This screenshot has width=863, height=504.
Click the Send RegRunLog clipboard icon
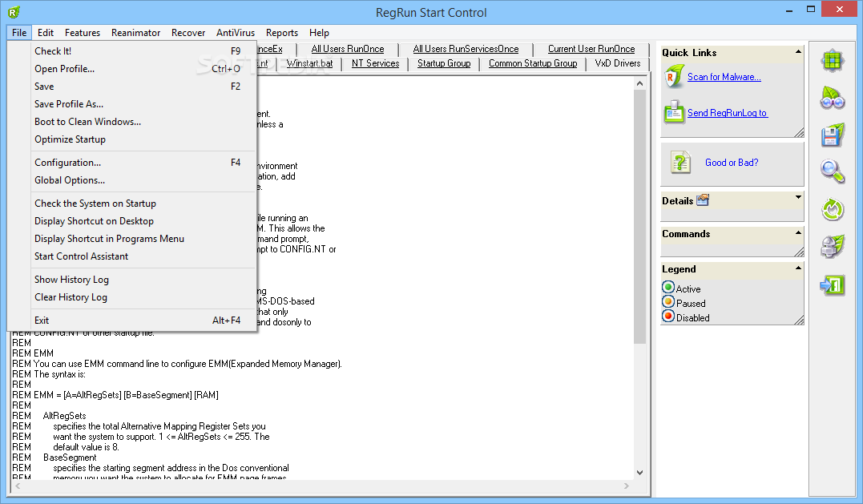tap(674, 112)
